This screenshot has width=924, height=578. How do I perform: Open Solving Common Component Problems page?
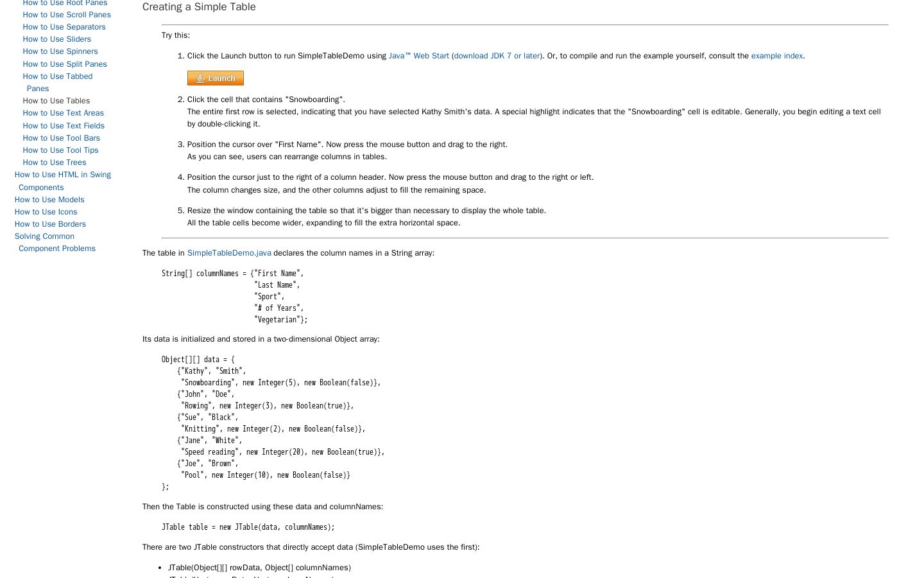(55, 243)
